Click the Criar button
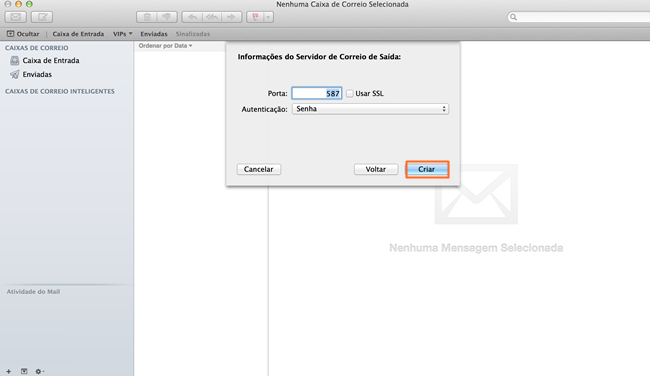 tap(427, 169)
